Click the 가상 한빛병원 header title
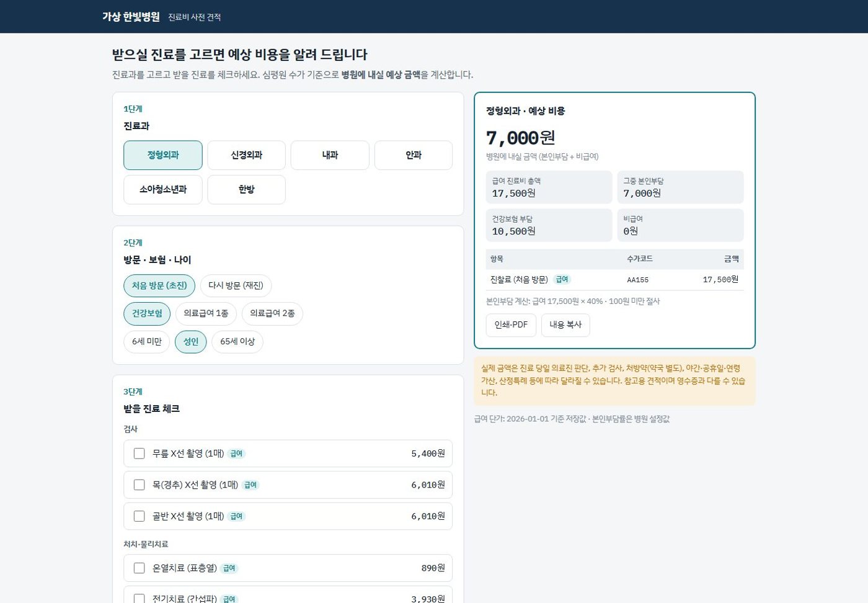This screenshot has height=603, width=868. point(131,17)
